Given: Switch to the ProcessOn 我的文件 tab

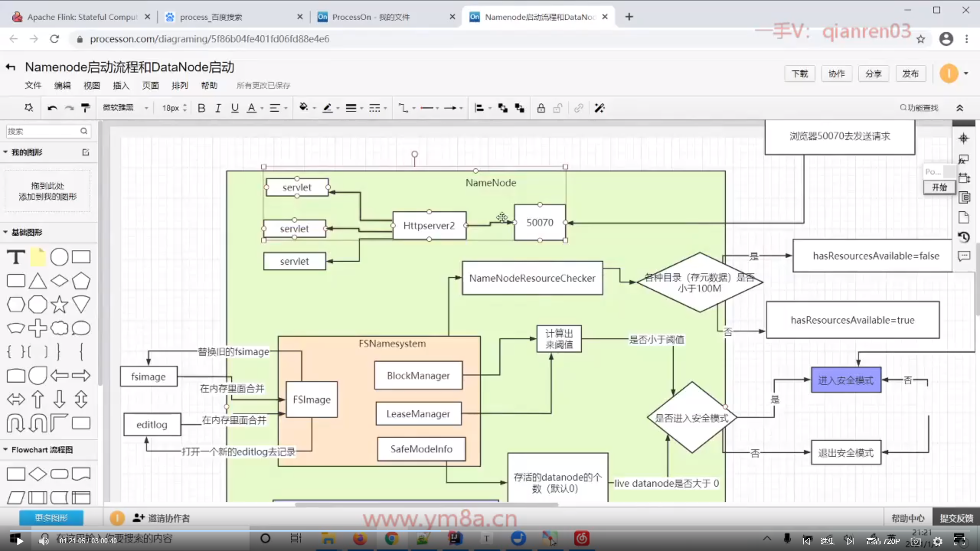Looking at the screenshot, I should (x=371, y=17).
